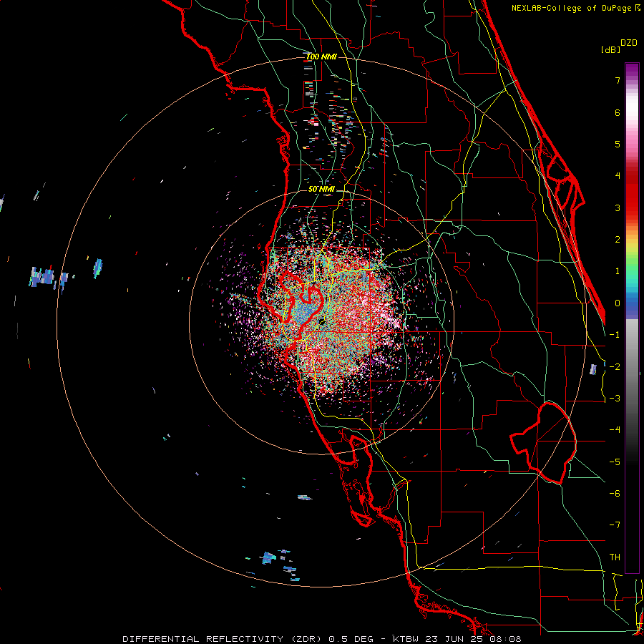Select the -6 value on the color scale

click(x=615, y=494)
